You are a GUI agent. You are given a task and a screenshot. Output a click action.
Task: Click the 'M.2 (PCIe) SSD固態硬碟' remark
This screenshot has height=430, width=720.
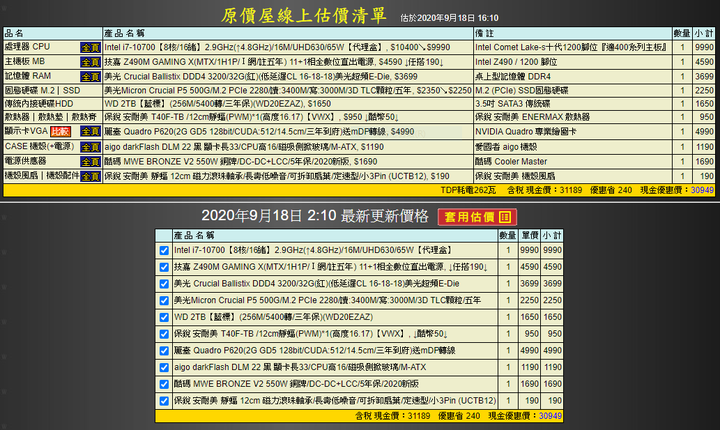tap(521, 91)
